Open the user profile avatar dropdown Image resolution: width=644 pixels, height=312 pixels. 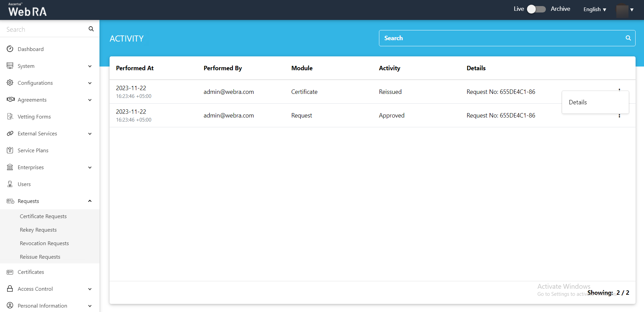coord(625,10)
